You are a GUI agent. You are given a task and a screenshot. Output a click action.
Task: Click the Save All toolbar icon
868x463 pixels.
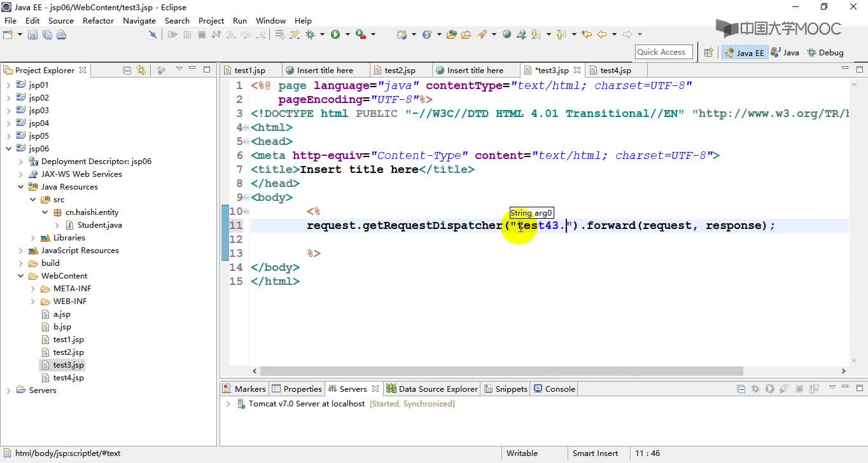(47, 34)
